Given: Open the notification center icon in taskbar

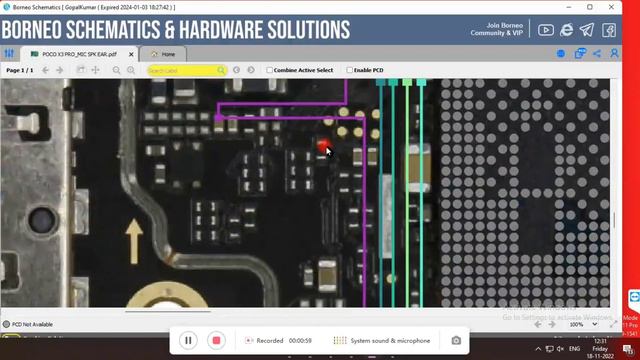Looking at the screenshot, I should [627, 350].
